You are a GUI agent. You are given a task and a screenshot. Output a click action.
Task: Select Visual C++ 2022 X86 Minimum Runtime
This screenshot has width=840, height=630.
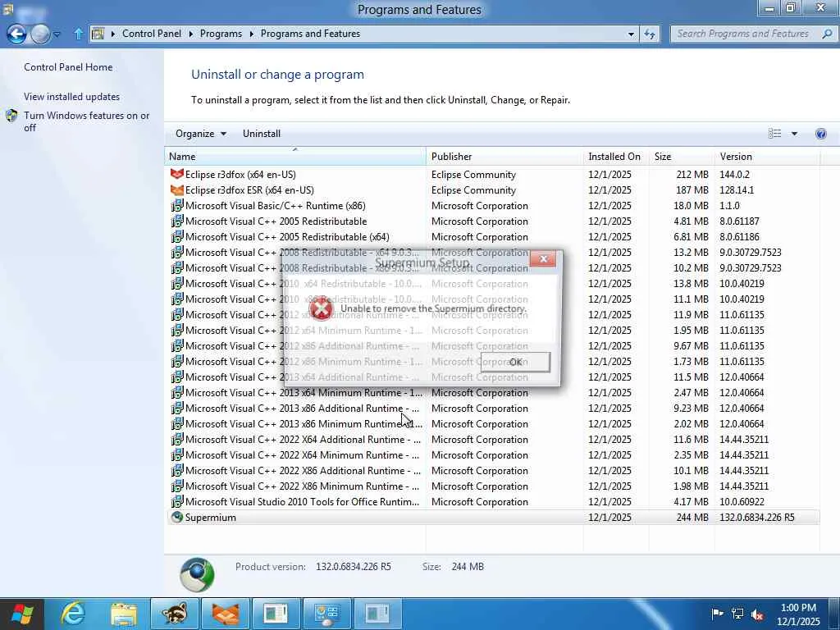click(x=492, y=486)
